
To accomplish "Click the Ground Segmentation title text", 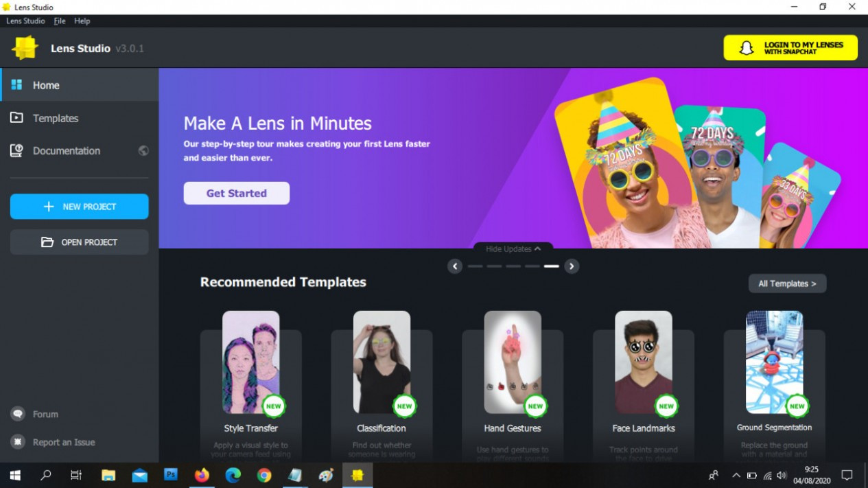I will [775, 428].
